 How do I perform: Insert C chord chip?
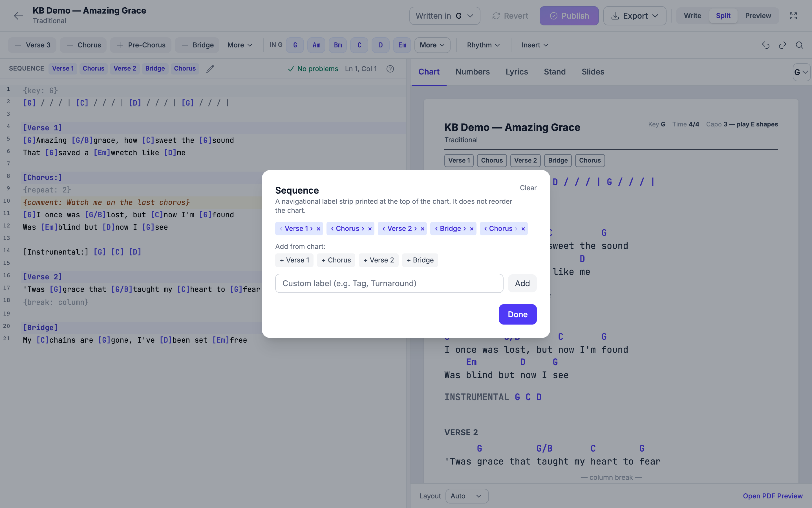(x=359, y=45)
